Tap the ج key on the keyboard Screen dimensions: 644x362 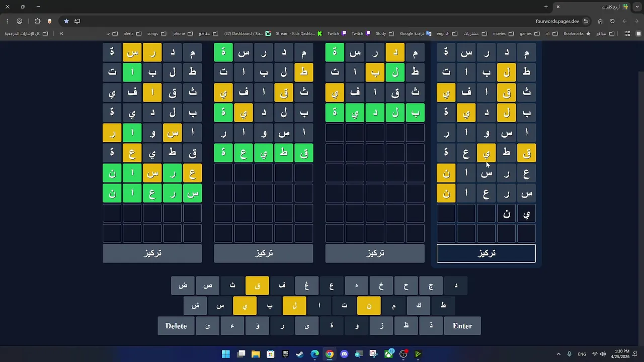[431, 286]
